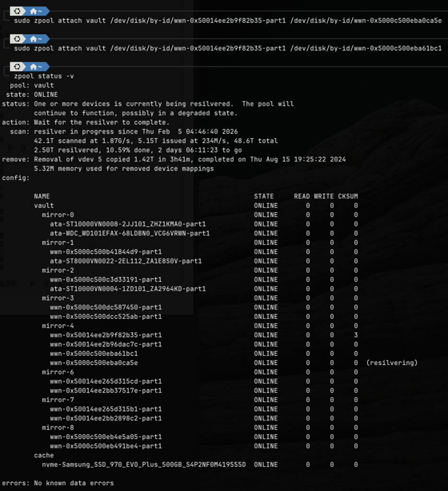448x491 pixels.
Task: Click the ata-WDC_WD101EFAX disk entry
Action: (x=130, y=234)
